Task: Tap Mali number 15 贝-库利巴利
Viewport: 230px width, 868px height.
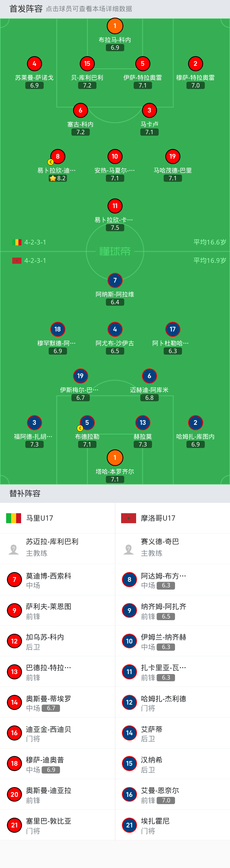Action: pyautogui.click(x=87, y=64)
